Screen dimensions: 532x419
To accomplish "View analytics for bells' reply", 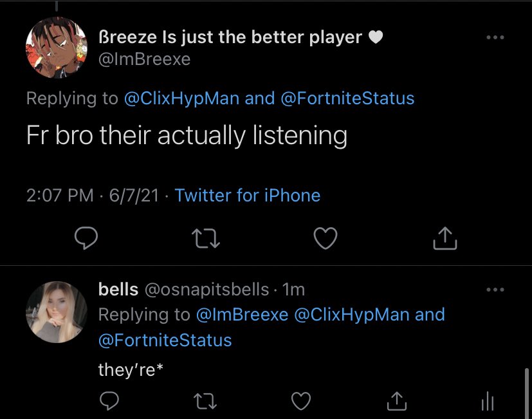I will tap(488, 402).
